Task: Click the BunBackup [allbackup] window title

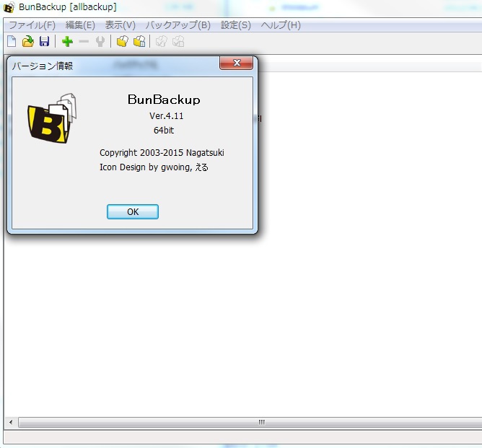Action: 68,7
